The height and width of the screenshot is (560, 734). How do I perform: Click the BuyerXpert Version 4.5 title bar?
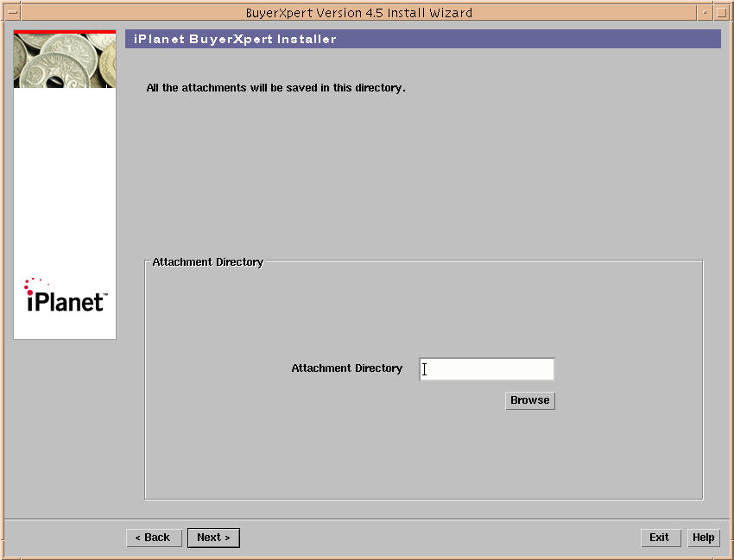coord(359,13)
